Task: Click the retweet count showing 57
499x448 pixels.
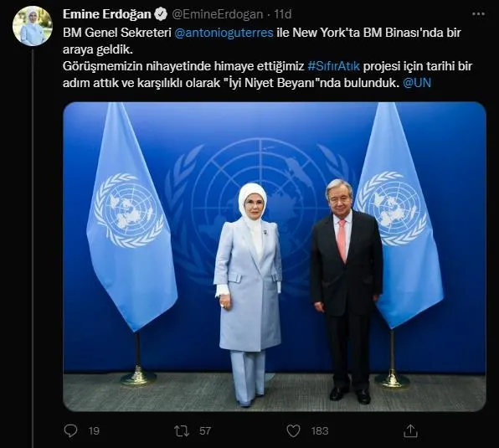Action: coord(205,431)
